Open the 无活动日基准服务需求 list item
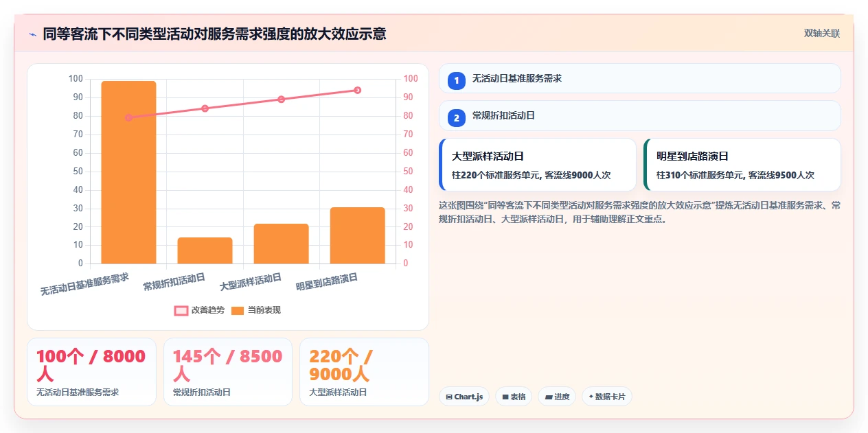This screenshot has height=433, width=868. tap(639, 78)
